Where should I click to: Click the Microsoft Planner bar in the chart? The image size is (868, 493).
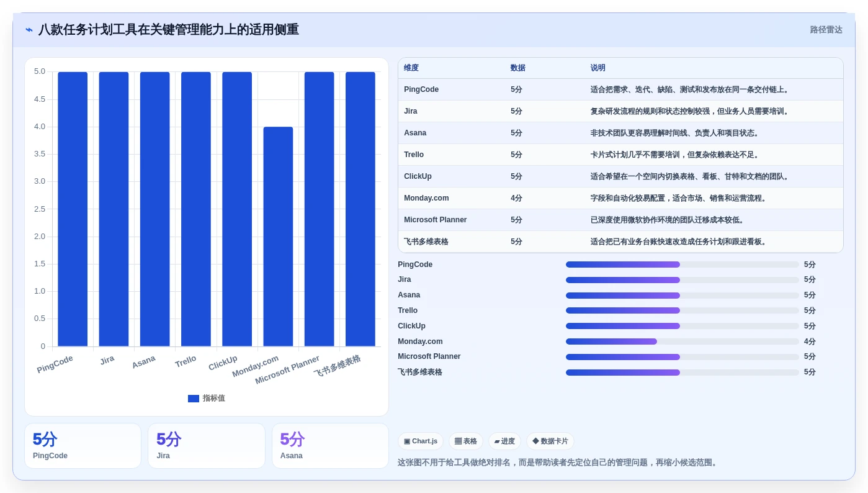coord(319,209)
